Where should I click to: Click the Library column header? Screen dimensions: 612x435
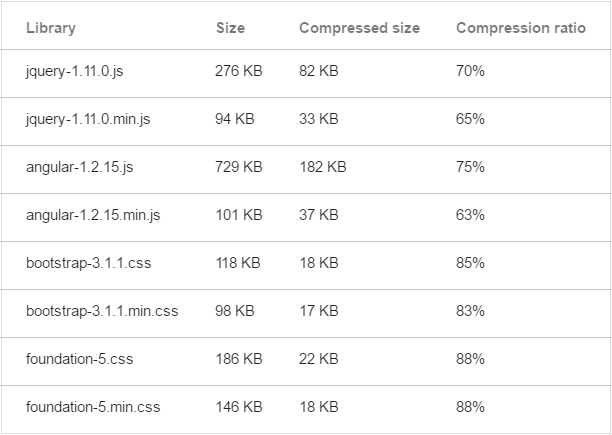(51, 28)
